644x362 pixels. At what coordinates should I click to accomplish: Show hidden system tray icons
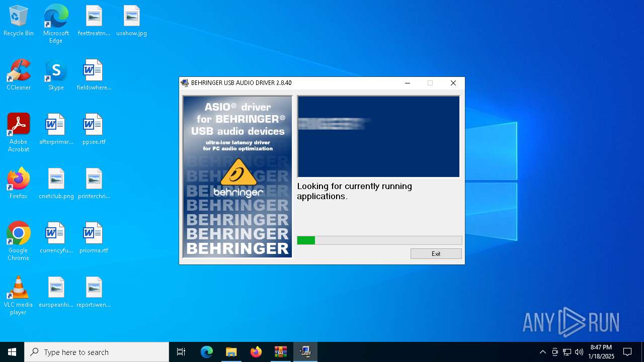pyautogui.click(x=542, y=352)
